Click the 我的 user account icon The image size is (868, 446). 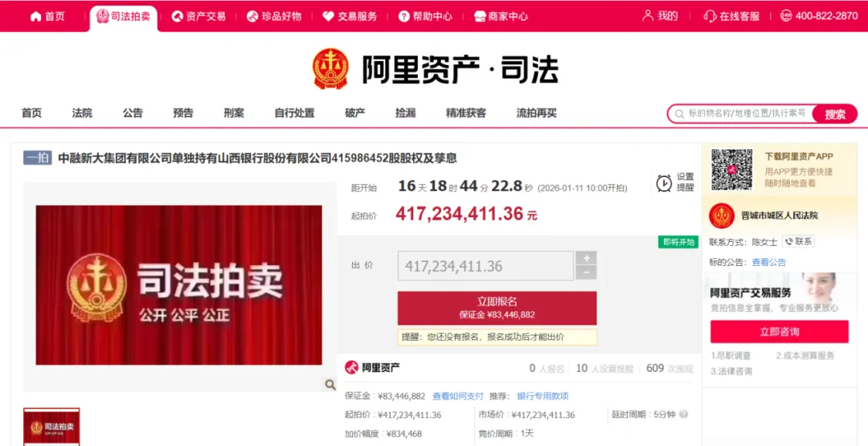pos(647,15)
